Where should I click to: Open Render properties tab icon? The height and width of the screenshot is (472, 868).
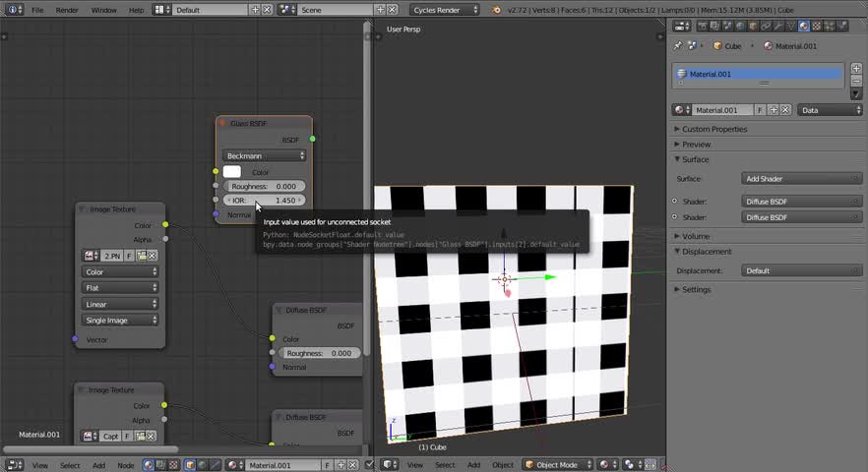703,26
